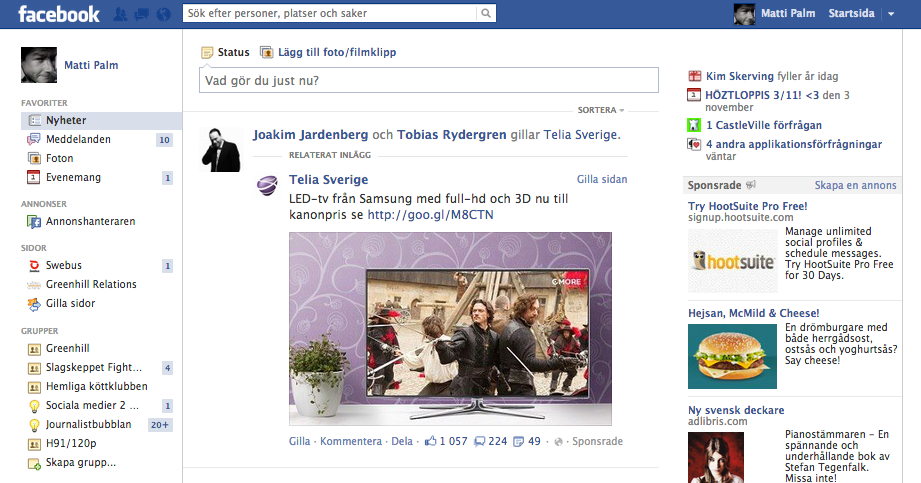Open Annonshanteraren link
Screen dimensions: 921x483
[x=90, y=222]
